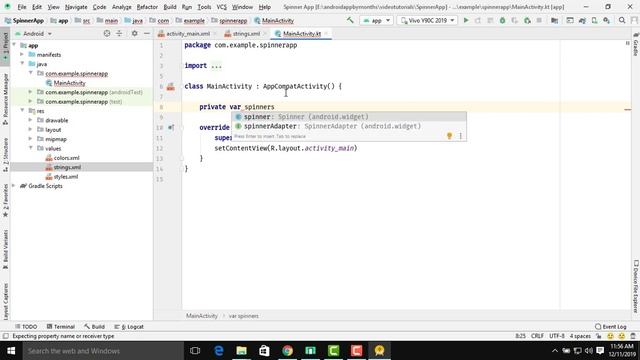Open the completion popup three-dot menu
The image size is (640, 360).
coord(460,136)
